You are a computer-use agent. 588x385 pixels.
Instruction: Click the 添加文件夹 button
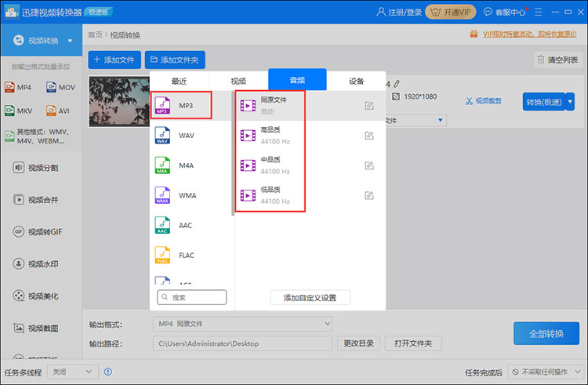(175, 60)
